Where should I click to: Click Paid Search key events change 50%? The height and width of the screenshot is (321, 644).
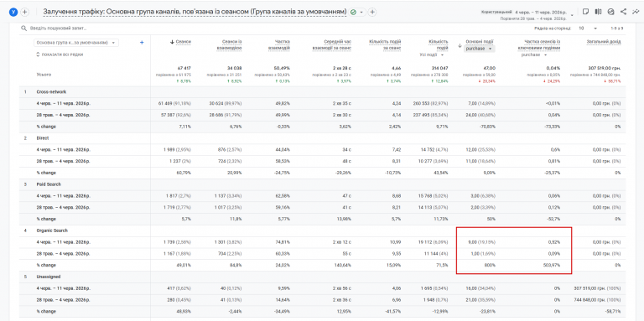click(x=491, y=219)
